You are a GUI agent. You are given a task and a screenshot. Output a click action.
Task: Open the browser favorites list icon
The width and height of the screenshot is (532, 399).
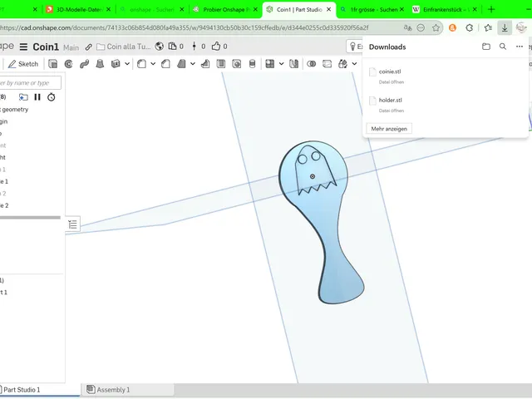point(488,27)
